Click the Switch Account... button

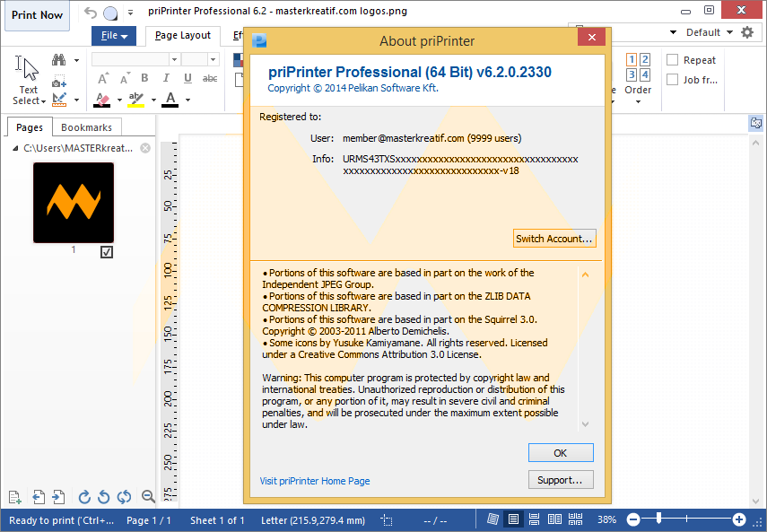coord(554,239)
